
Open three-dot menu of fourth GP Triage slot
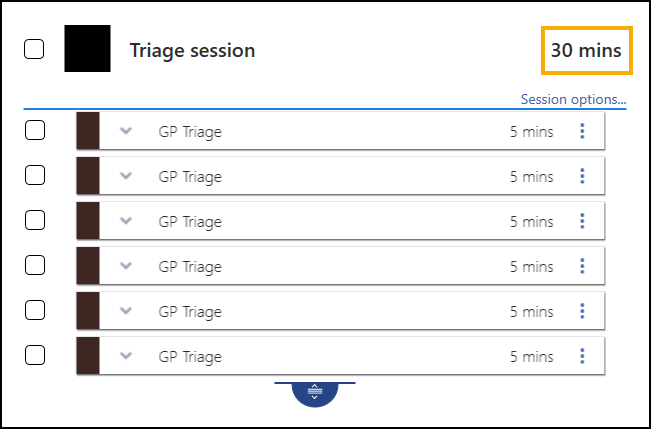click(x=582, y=266)
